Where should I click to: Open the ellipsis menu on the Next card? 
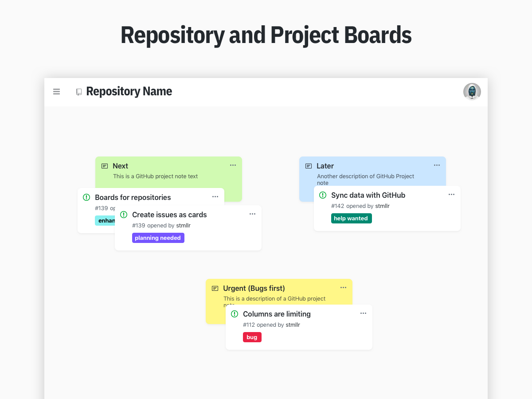(233, 165)
